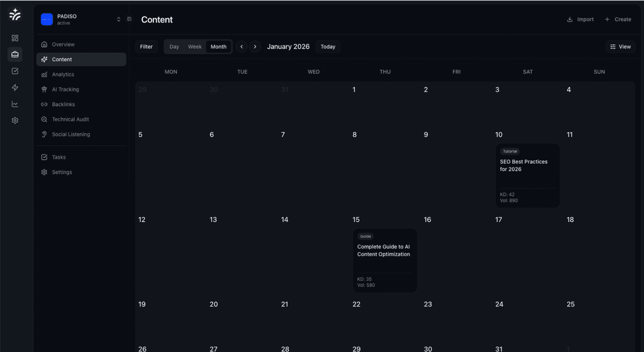
Task: Select day 11 in the calendar
Action: click(x=599, y=169)
